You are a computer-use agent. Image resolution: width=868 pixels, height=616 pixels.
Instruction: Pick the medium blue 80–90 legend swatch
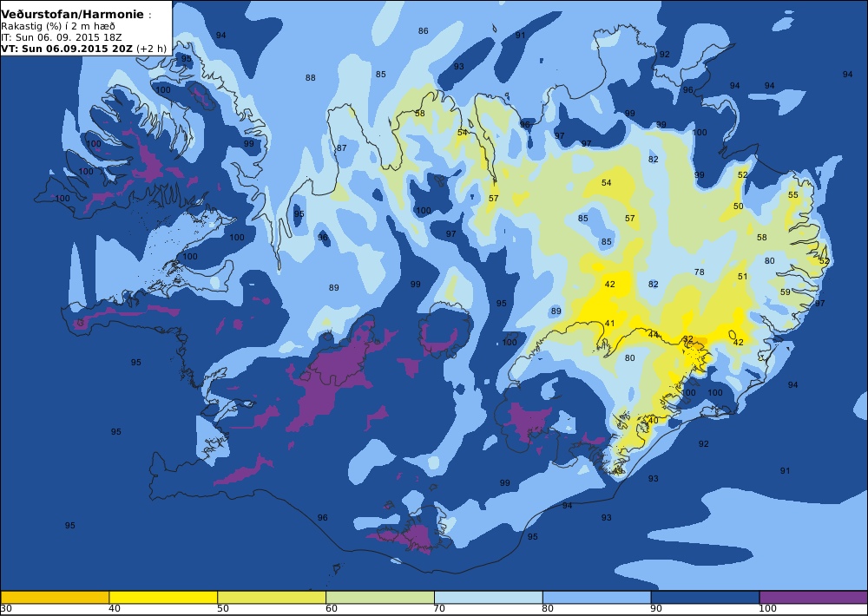597,597
